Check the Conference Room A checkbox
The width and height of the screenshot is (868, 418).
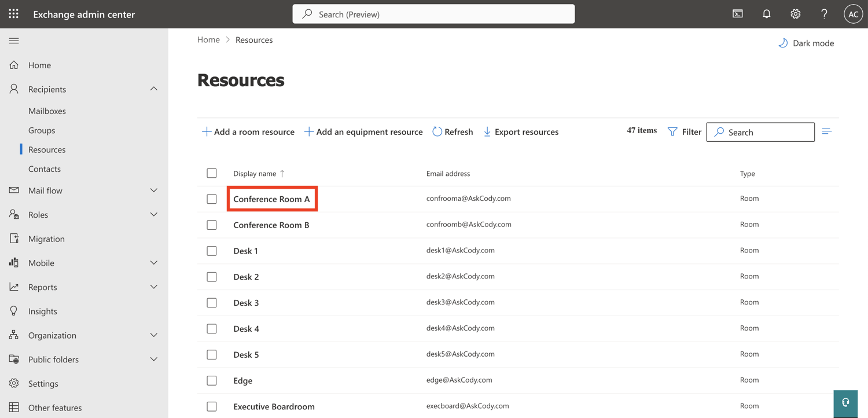(212, 198)
